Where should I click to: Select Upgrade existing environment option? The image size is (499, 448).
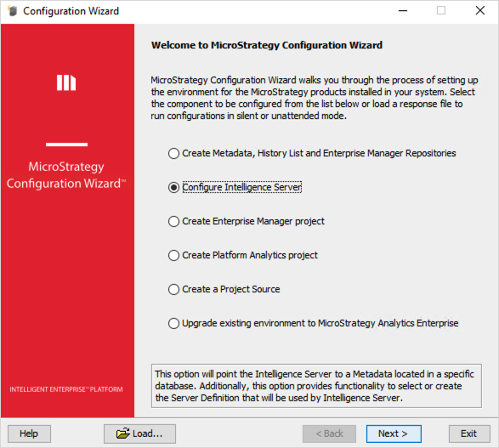coord(173,324)
